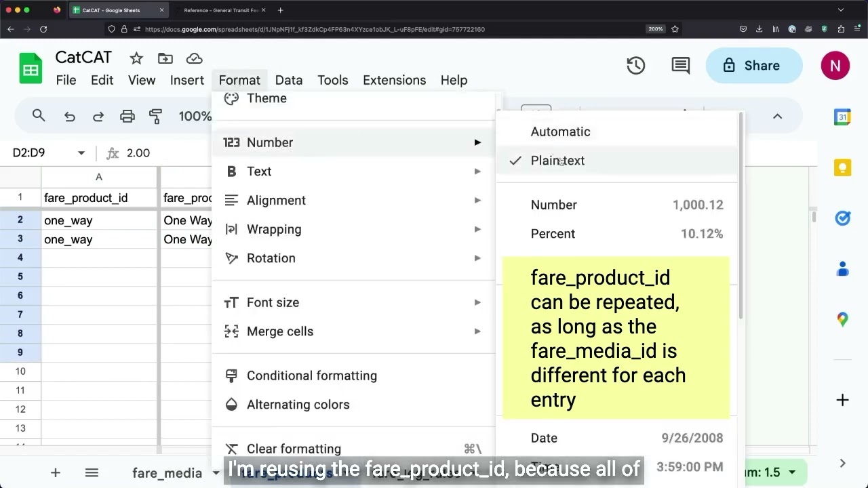Switch to the fare_media sheet tab

coord(167,473)
